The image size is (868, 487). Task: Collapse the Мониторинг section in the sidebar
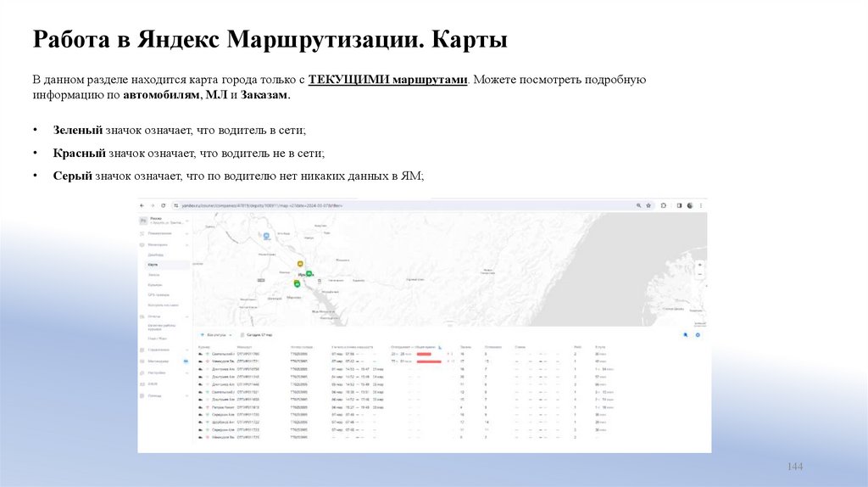[186, 244]
